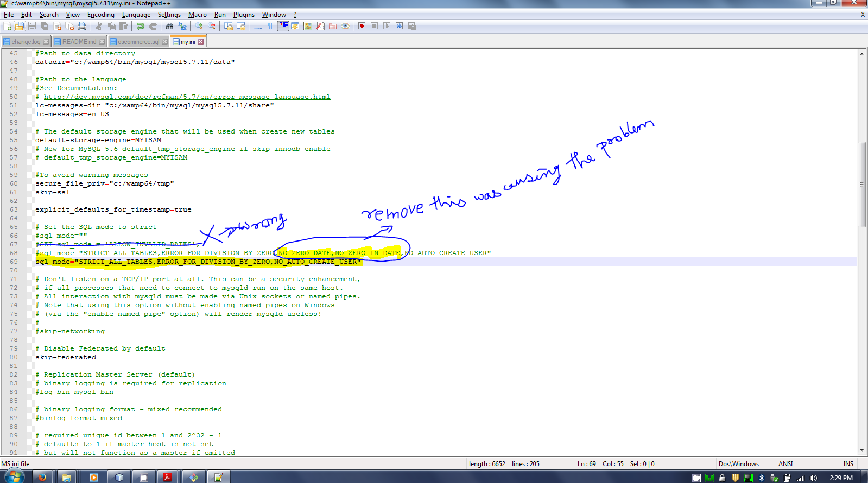The width and height of the screenshot is (868, 483).
Task: Click the volume icon in system tray
Action: click(x=813, y=478)
